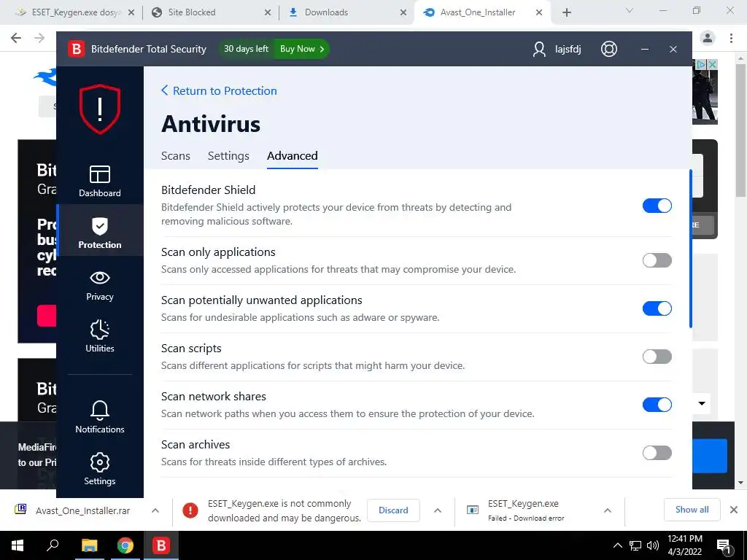747x560 pixels.
Task: Turn off Scan network shares toggle
Action: click(657, 405)
